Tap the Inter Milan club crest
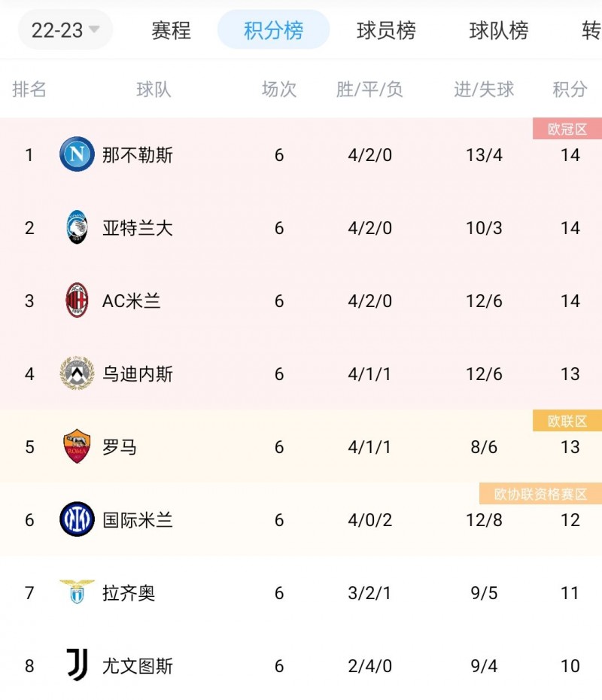The width and height of the screenshot is (602, 700). click(77, 520)
